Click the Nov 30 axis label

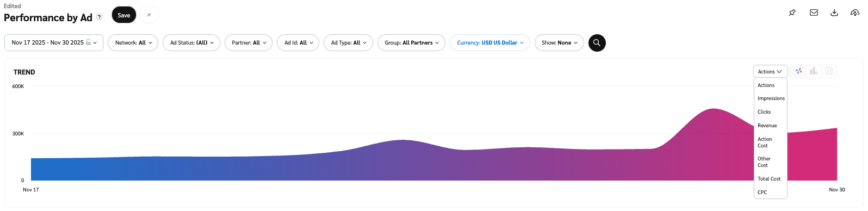(837, 190)
